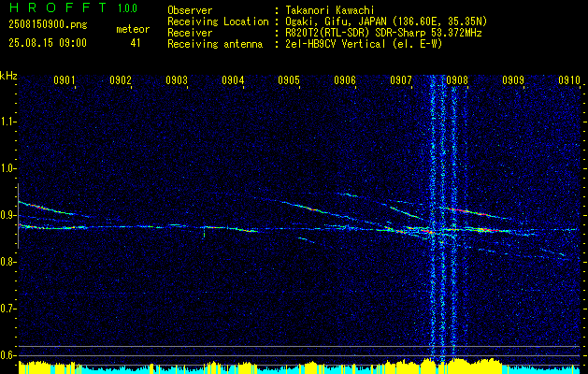588x374 pixels.
Task: Click observer name Takanori Kawachi
Action: pos(329,10)
